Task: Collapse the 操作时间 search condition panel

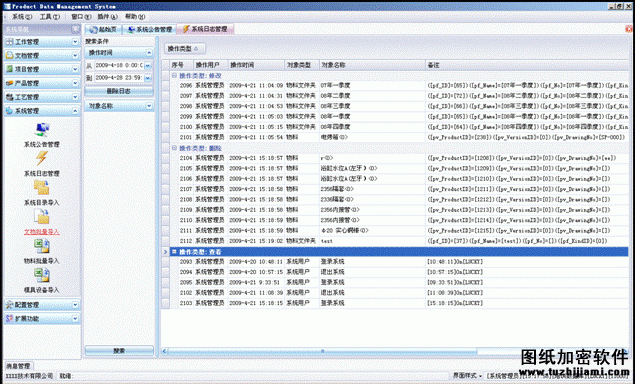Action: click(x=149, y=53)
